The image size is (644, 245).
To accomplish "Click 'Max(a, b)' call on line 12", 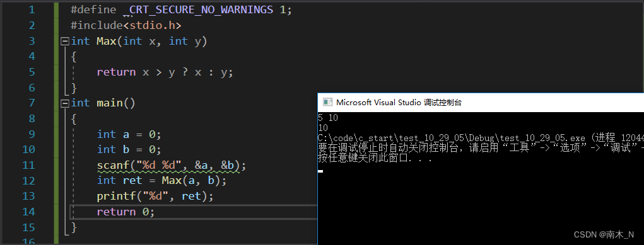I will pyautogui.click(x=190, y=181).
